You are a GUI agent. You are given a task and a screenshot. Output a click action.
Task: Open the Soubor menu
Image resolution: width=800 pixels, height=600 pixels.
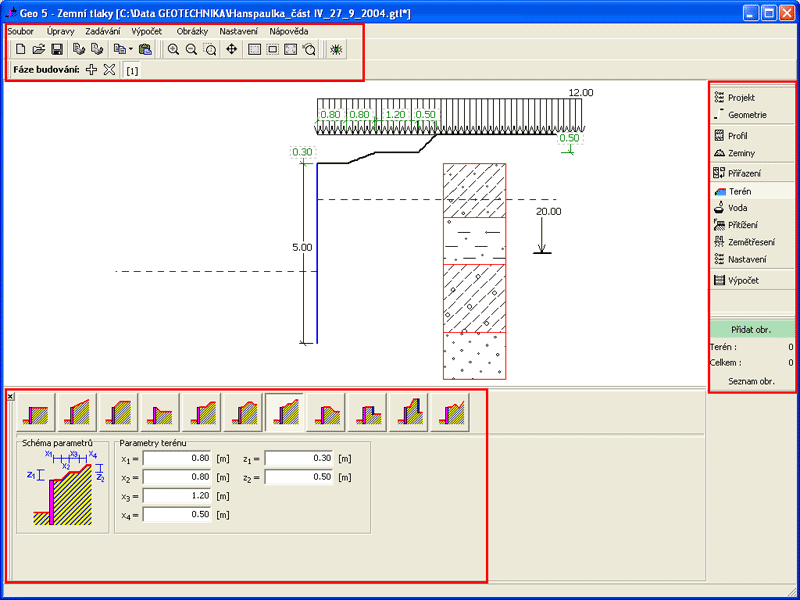click(x=20, y=31)
